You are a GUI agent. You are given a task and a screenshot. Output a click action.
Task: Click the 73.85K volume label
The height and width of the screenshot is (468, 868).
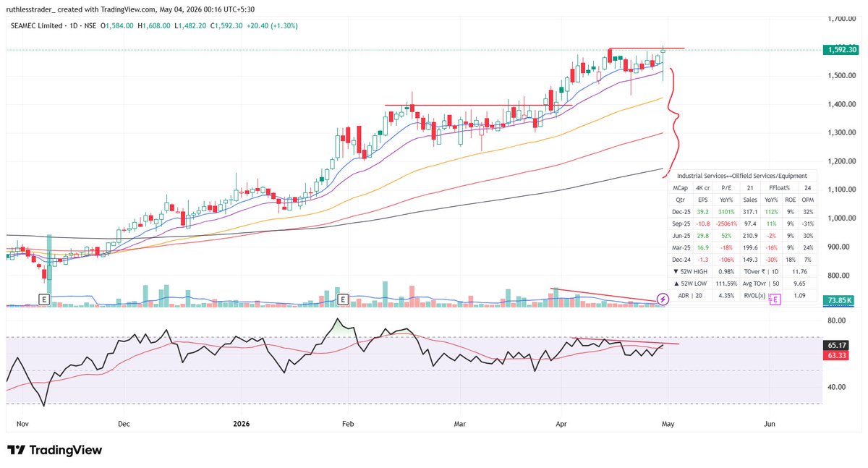[x=840, y=299]
